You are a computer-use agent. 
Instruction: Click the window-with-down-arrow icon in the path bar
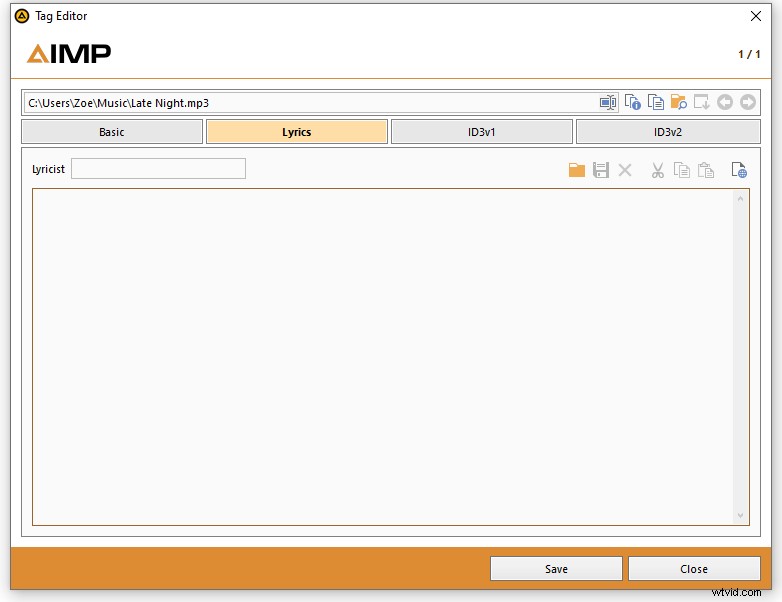(701, 102)
